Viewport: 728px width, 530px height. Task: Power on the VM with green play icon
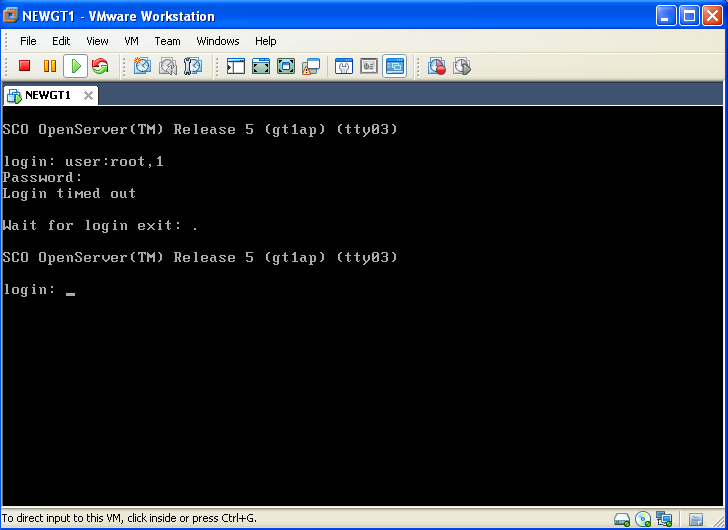point(75,66)
